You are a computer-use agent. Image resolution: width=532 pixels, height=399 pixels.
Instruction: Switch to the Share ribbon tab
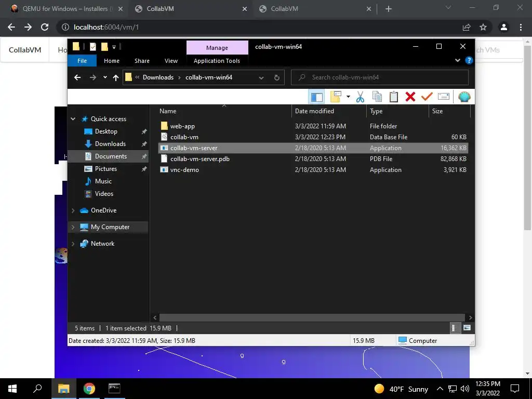tap(142, 61)
